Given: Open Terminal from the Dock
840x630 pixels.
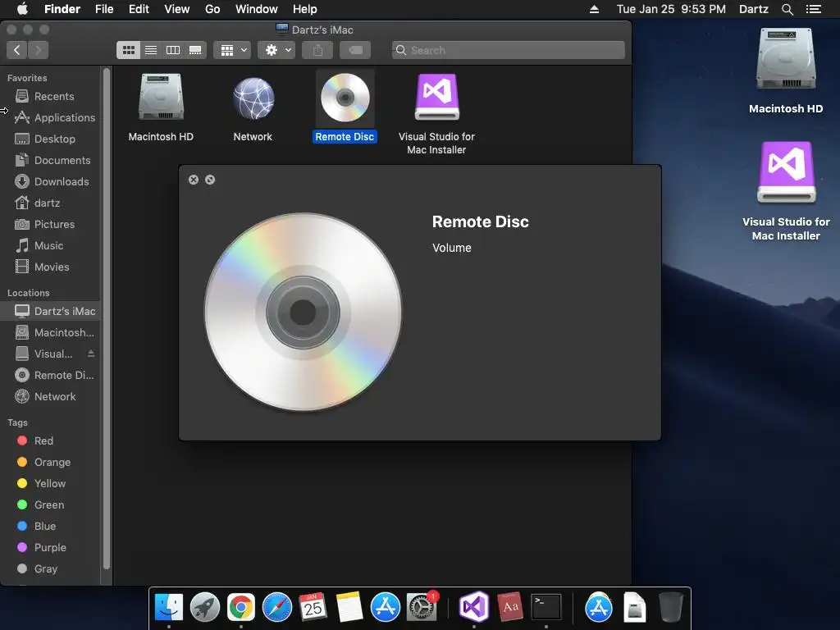Looking at the screenshot, I should pos(546,607).
